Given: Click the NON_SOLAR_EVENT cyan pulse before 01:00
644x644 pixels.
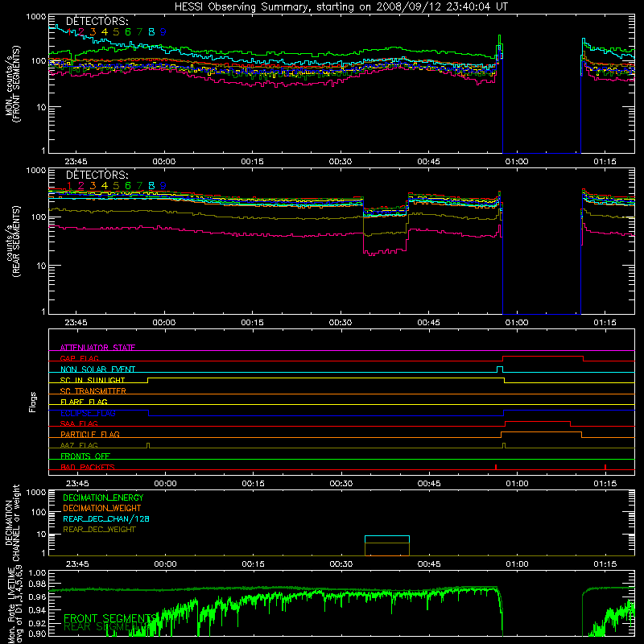Looking at the screenshot, I should [500, 369].
